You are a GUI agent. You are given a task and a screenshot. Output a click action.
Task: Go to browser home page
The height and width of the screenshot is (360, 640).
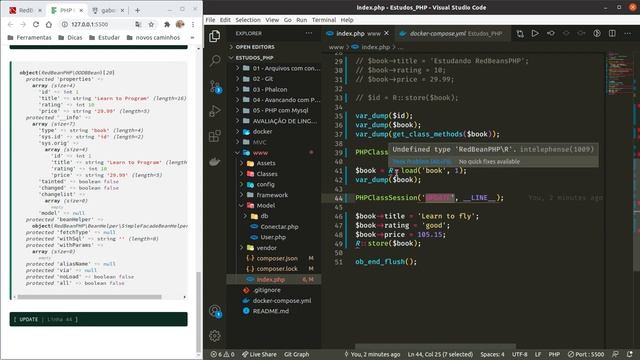coord(49,24)
